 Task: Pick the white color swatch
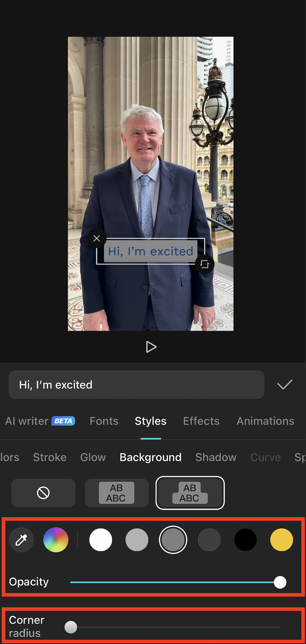pos(101,540)
